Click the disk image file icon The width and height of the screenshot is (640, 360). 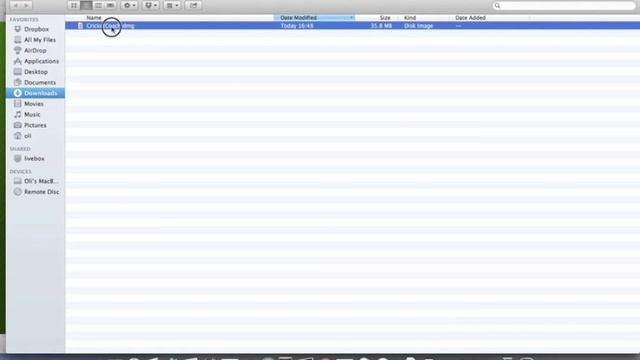click(80, 26)
